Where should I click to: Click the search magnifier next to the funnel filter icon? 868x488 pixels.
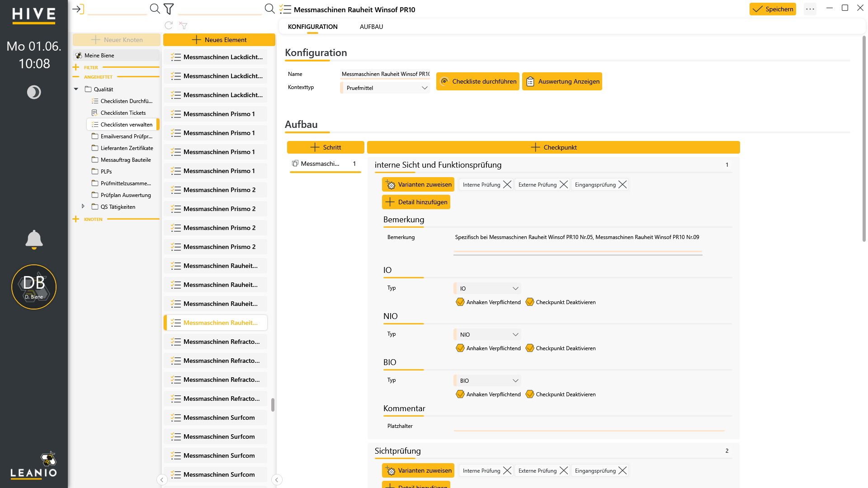pyautogui.click(x=155, y=9)
